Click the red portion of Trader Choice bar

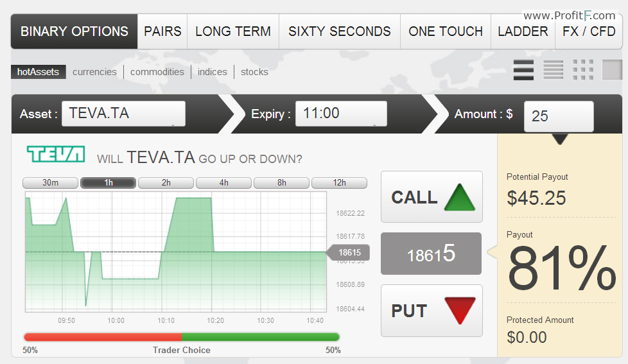[103, 337]
